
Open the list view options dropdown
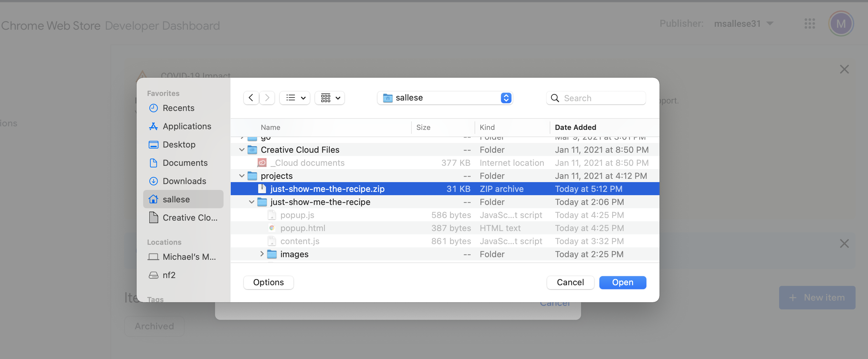295,98
